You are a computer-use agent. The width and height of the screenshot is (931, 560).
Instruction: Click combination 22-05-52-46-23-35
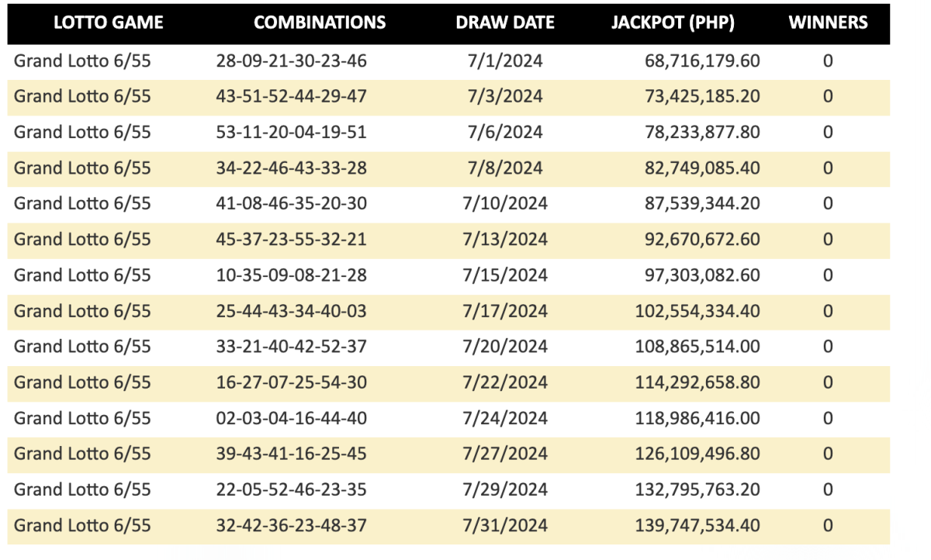pyautogui.click(x=292, y=489)
